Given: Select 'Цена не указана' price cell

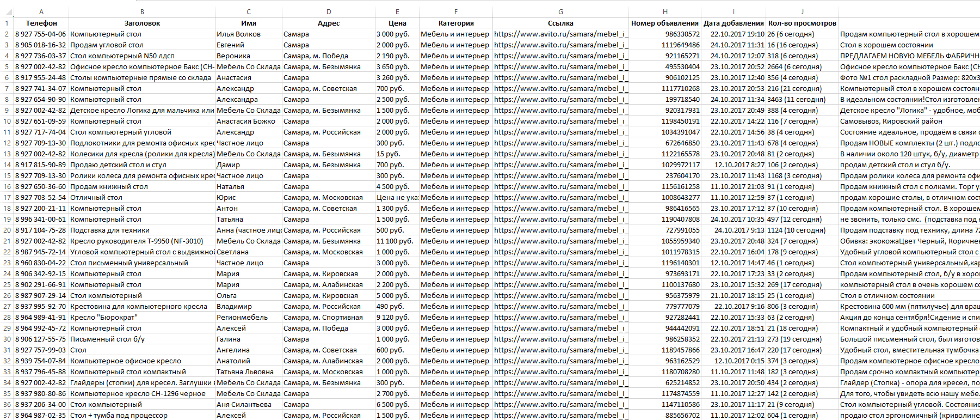Looking at the screenshot, I should pos(397,197).
